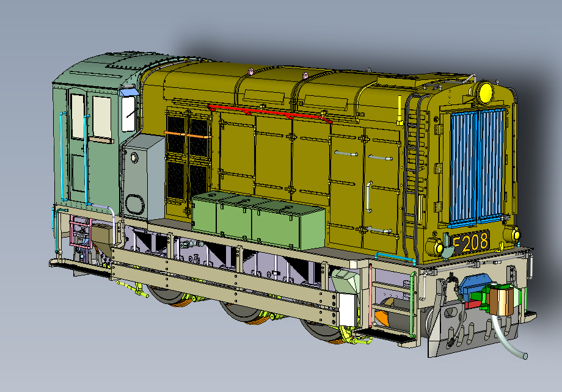Screen dimensions: 562x392
Task: Click the yellow headlight above the radiator
Action: (486, 92)
